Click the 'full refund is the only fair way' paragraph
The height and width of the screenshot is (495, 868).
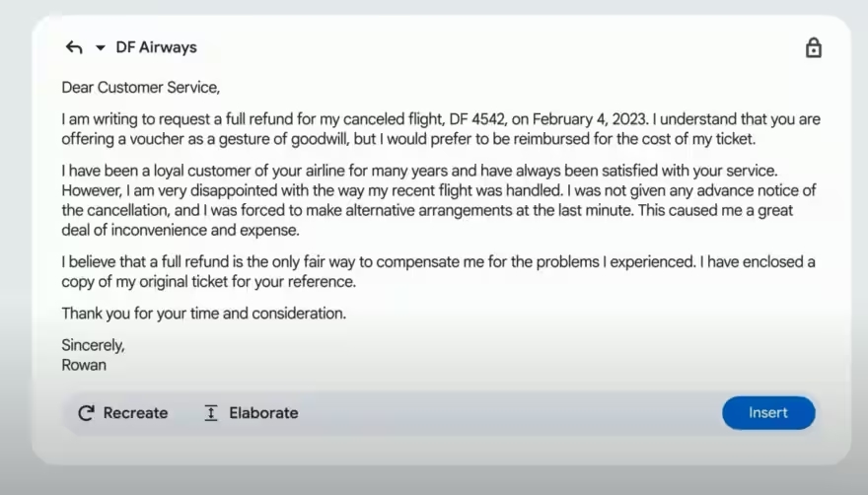coord(296,262)
